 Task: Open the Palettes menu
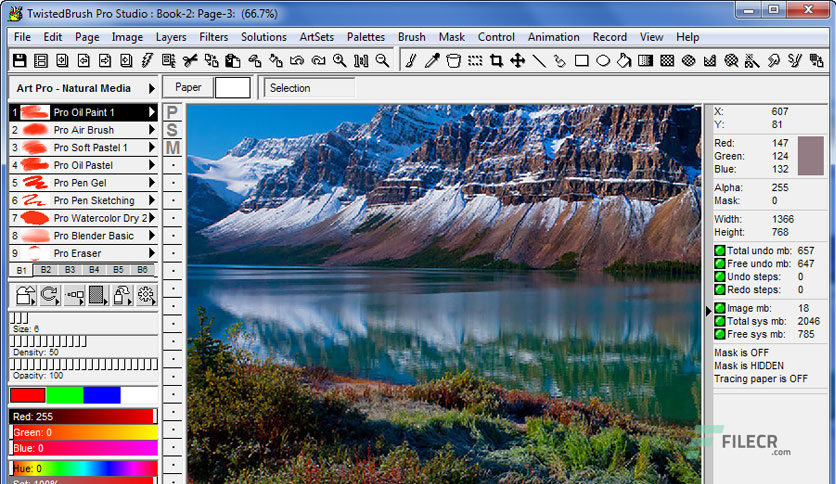[365, 37]
